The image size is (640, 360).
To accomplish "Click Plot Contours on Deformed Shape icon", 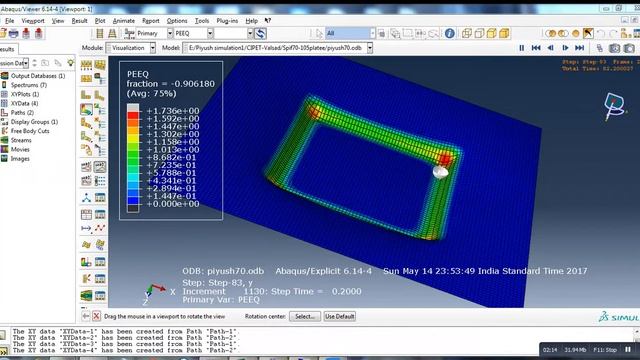I will click(x=86, y=109).
